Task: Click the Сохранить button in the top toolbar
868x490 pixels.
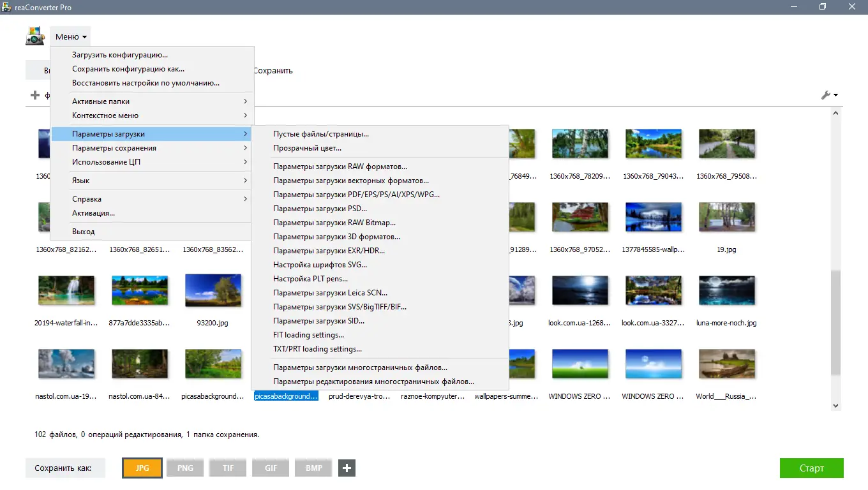Action: (x=273, y=70)
